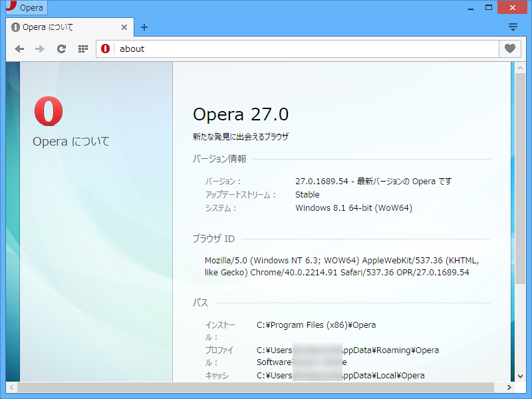Click inside the address bar showing about
Viewport: 532px width, 399px height.
[266, 49]
